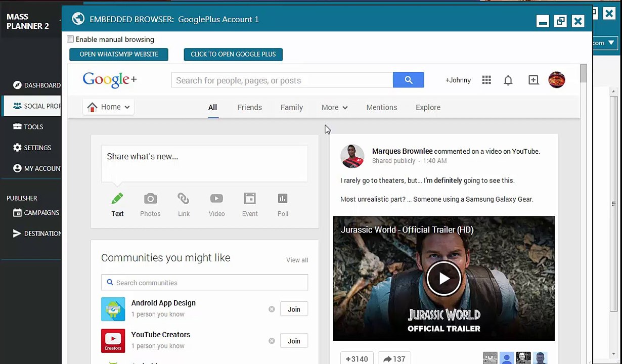Viewport: 622px width, 364px height.
Task: Dismiss Android App Design suggestion
Action: pyautogui.click(x=272, y=309)
